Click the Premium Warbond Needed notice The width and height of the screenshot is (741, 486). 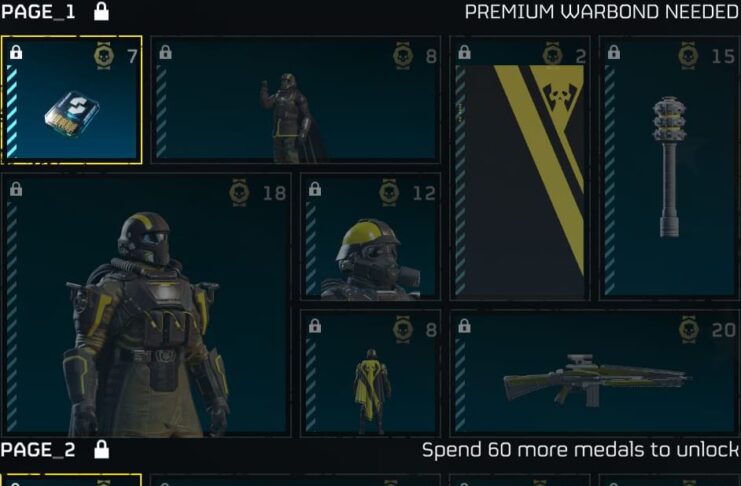602,12
